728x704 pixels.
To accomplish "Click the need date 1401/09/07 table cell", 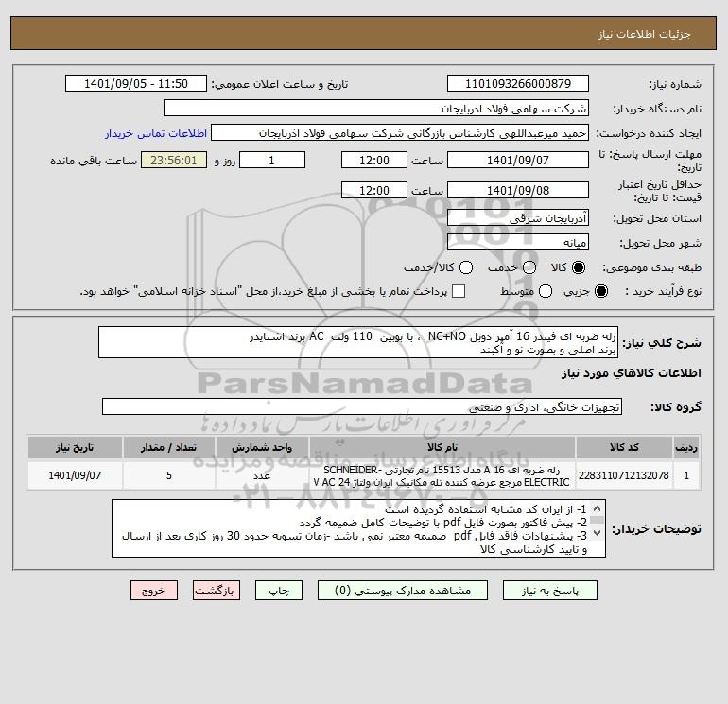I will tap(75, 475).
